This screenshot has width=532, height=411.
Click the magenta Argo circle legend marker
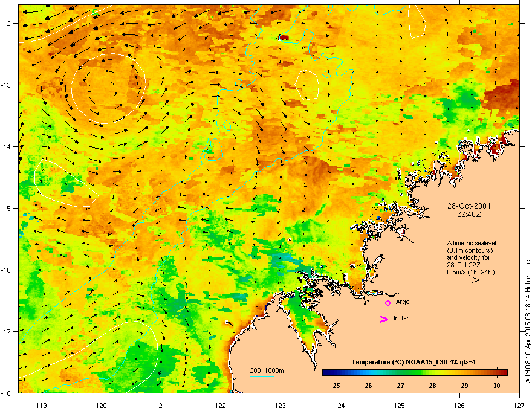click(388, 303)
